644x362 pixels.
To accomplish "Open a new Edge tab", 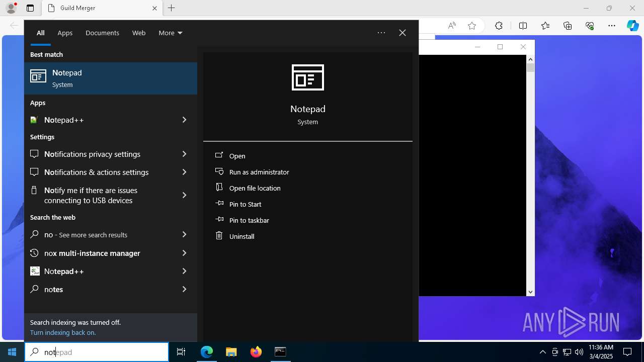I will pos(171,8).
